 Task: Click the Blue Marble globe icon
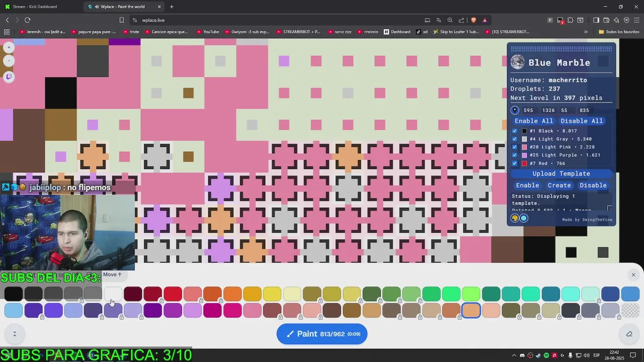[517, 62]
